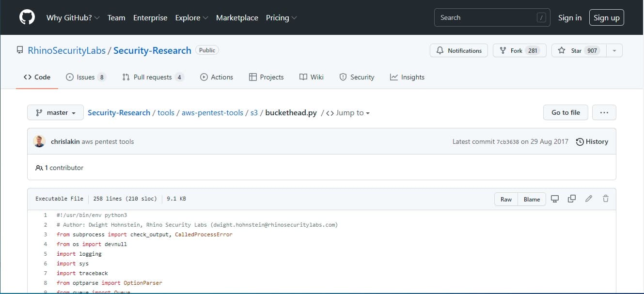Open s3 breadcrumb folder
Viewport: 644px width, 294px height.
254,112
